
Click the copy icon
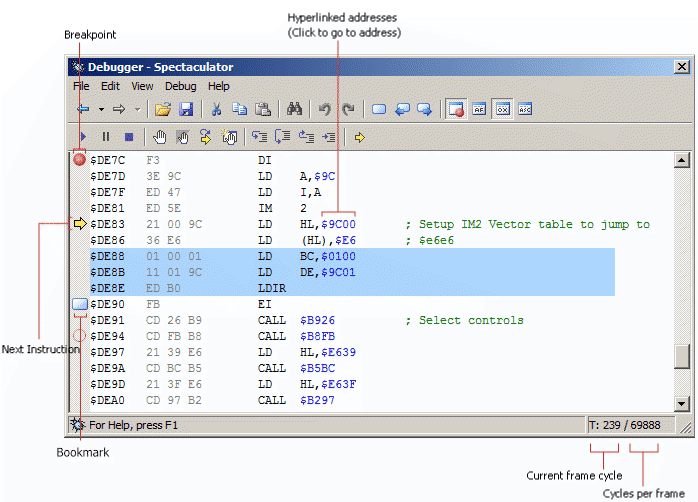[239, 109]
